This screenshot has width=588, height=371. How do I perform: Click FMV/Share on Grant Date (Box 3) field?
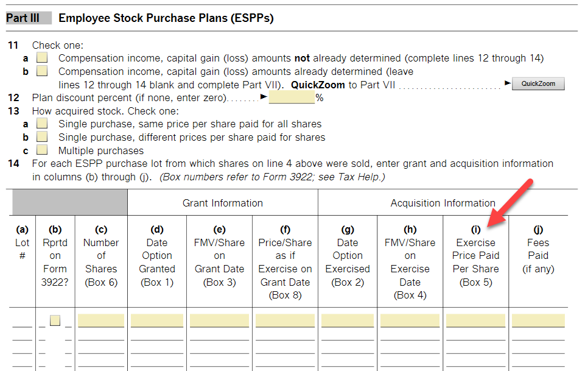click(219, 320)
